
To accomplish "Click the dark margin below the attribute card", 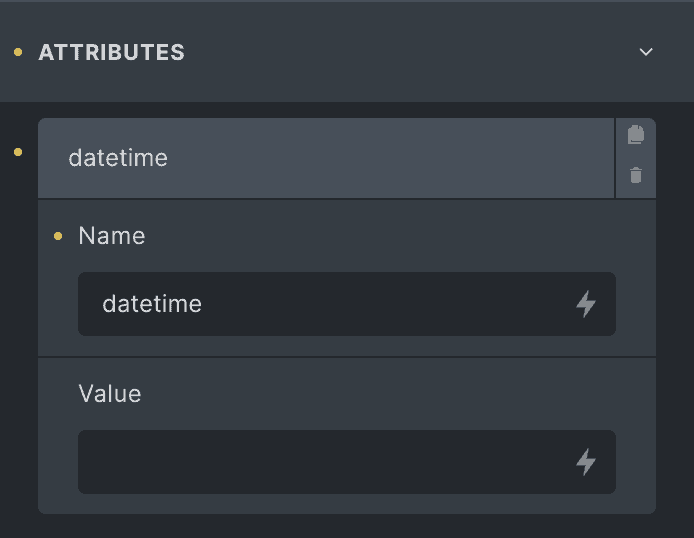I will [347, 526].
